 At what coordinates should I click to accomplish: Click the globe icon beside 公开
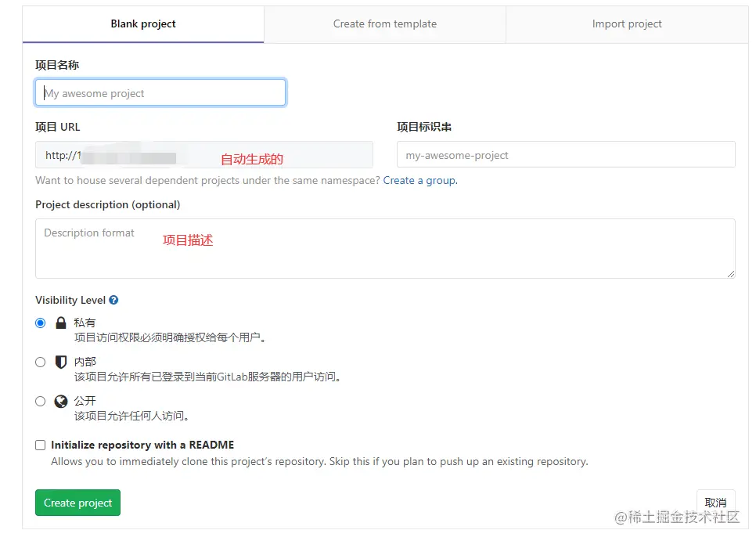(x=61, y=401)
